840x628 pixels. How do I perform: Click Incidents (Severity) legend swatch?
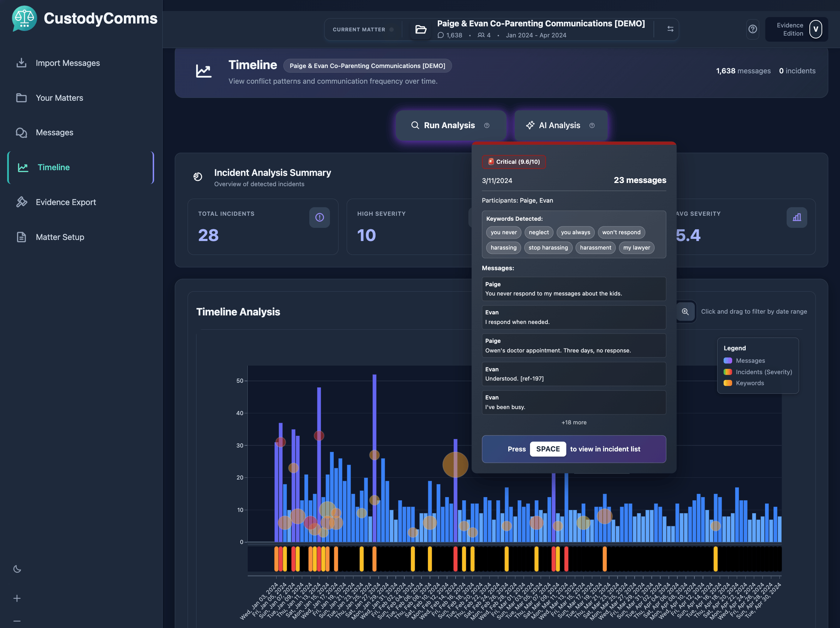pyautogui.click(x=728, y=372)
